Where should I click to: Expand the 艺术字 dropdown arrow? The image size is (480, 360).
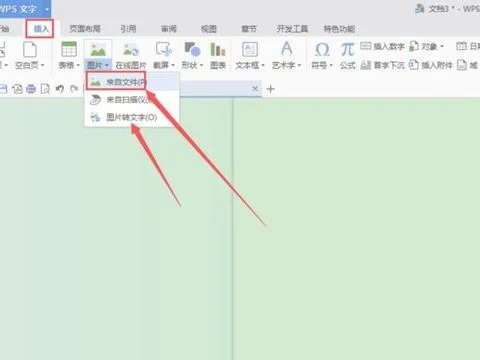click(x=299, y=65)
